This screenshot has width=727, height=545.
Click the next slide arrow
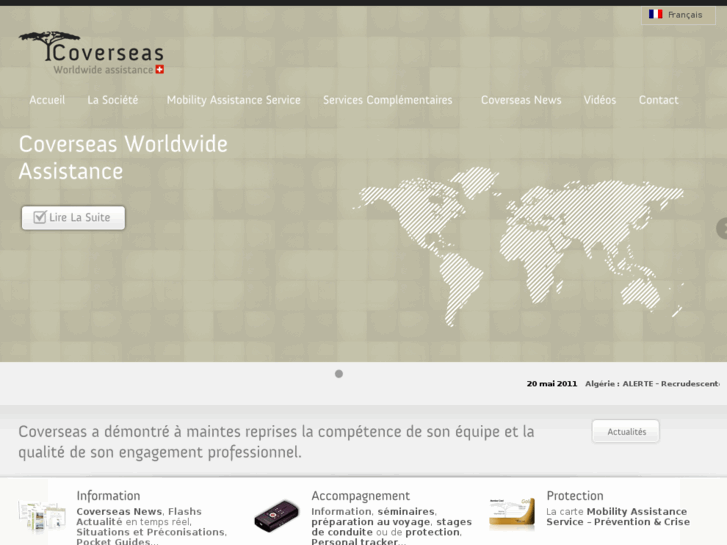click(x=722, y=228)
